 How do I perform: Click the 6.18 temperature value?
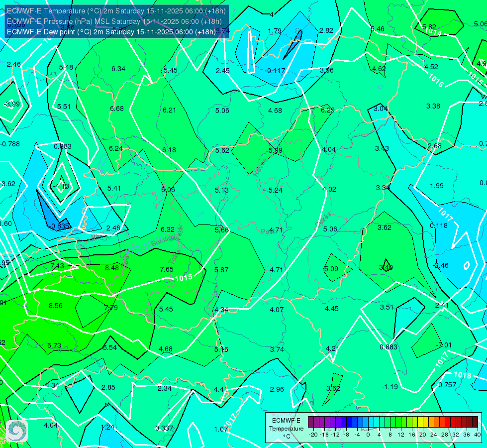coord(169,150)
